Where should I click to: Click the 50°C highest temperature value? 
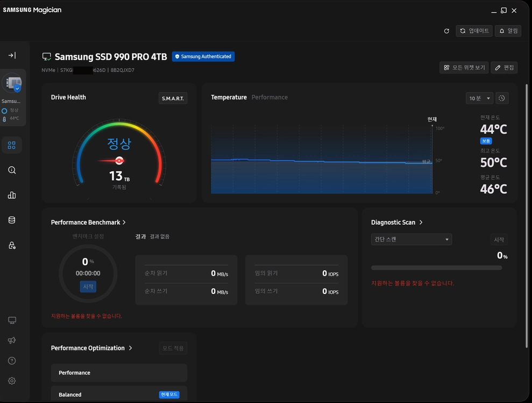coord(493,163)
